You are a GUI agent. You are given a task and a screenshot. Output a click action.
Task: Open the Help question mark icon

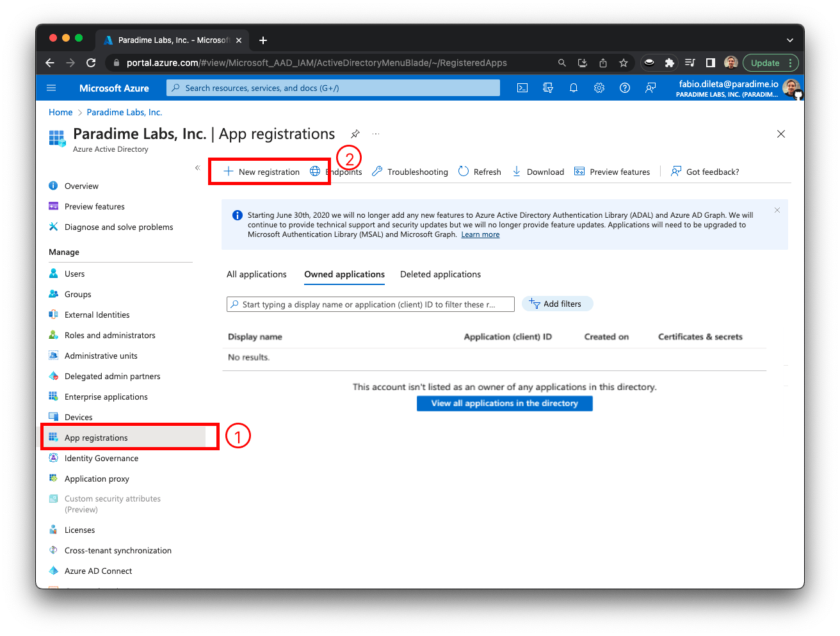click(625, 88)
